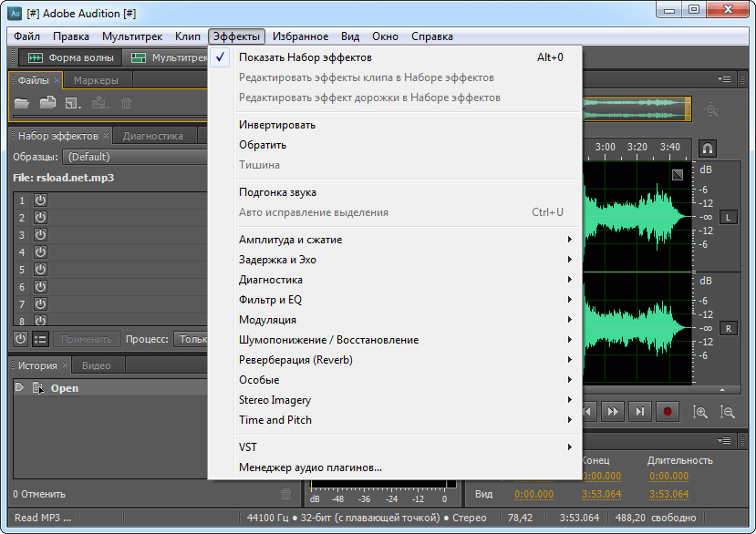756x534 pixels.
Task: Toggle power for effect slot 5
Action: point(40,270)
